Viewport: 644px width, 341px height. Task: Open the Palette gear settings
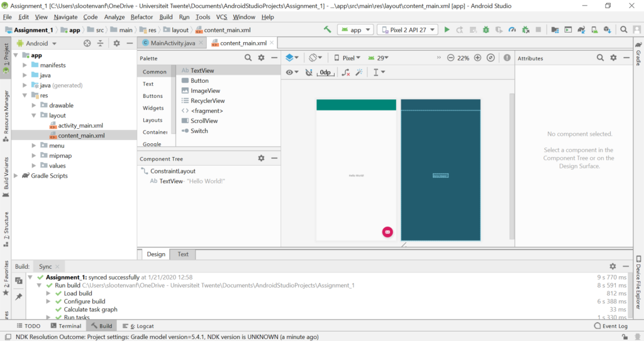pos(261,58)
